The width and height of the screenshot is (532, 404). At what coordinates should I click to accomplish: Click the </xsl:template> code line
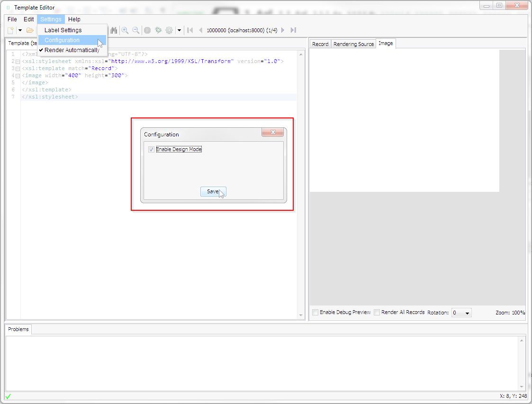(x=46, y=90)
